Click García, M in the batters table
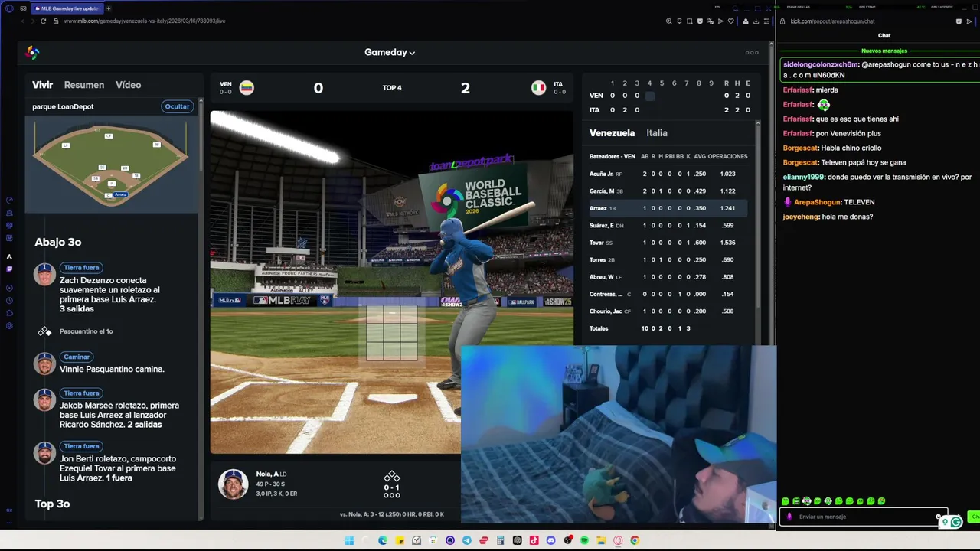 tap(668, 191)
